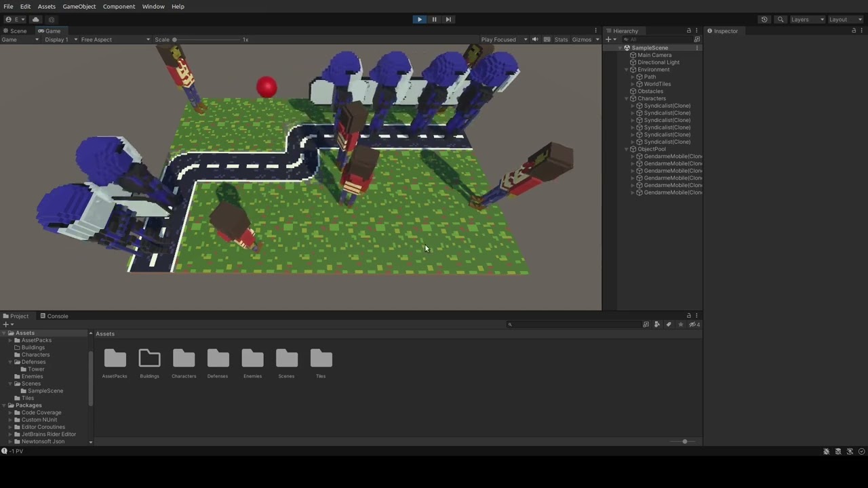Open the Help menu
Image resolution: width=868 pixels, height=488 pixels.
click(178, 6)
